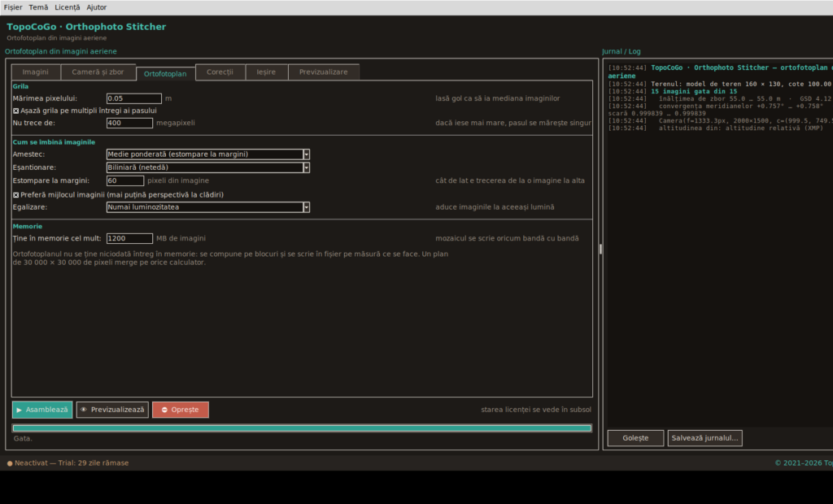Click the Asamblează button
833x504 pixels.
[42, 410]
